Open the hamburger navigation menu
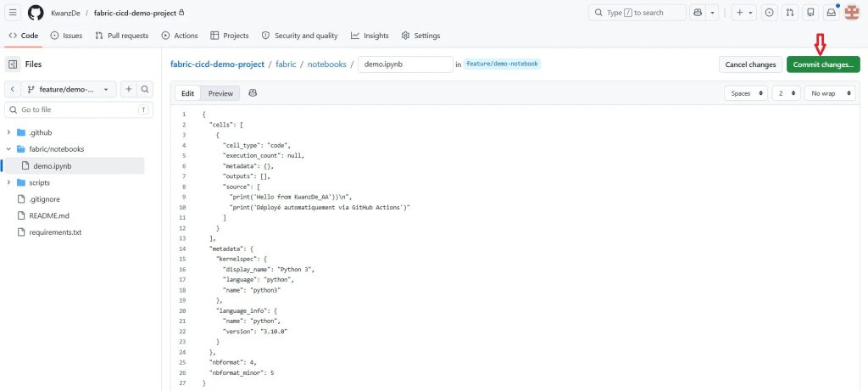 (x=14, y=13)
